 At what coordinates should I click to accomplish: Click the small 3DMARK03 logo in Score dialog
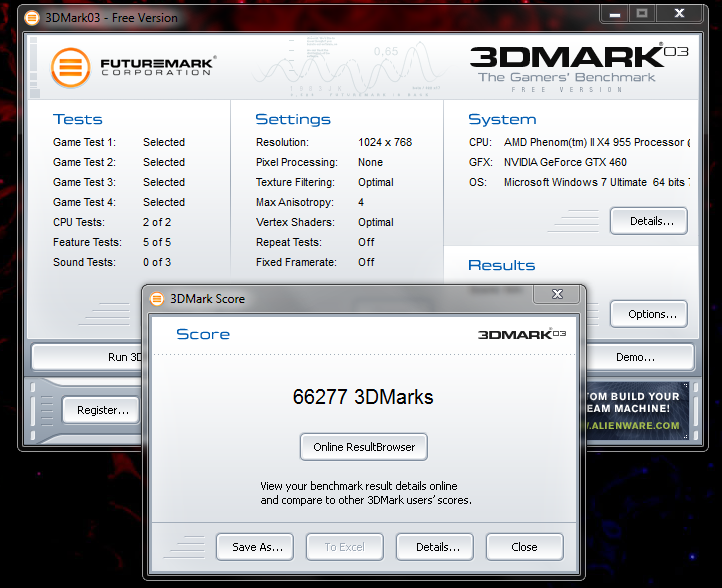coord(522,334)
